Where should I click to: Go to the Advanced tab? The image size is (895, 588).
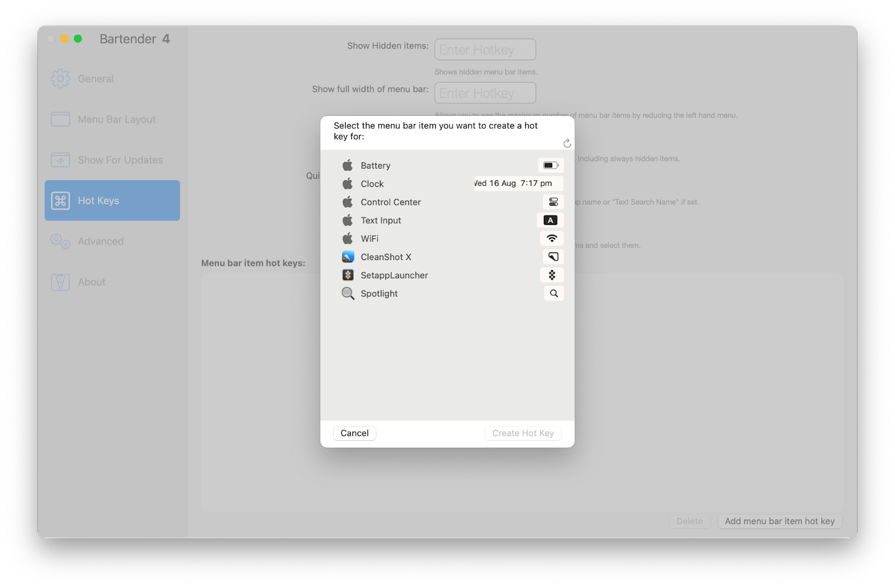(x=112, y=241)
